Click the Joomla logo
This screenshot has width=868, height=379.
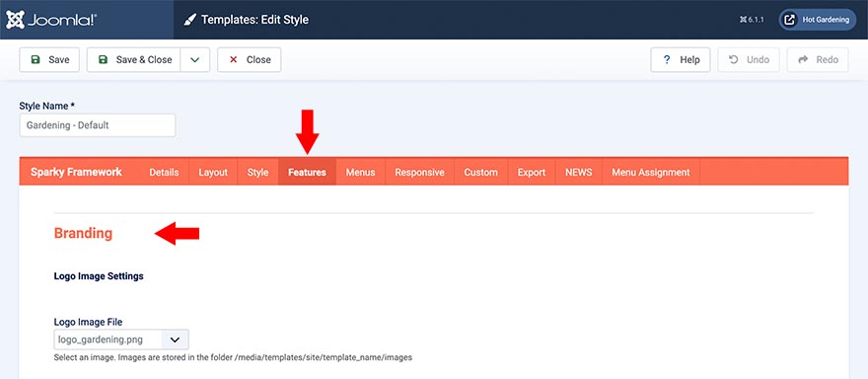click(52, 20)
